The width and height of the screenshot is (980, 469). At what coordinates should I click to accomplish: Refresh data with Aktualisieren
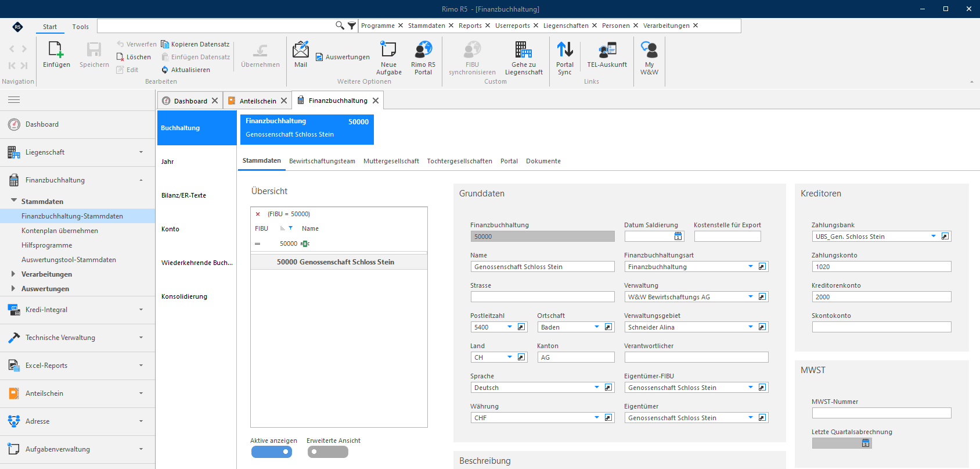[186, 70]
